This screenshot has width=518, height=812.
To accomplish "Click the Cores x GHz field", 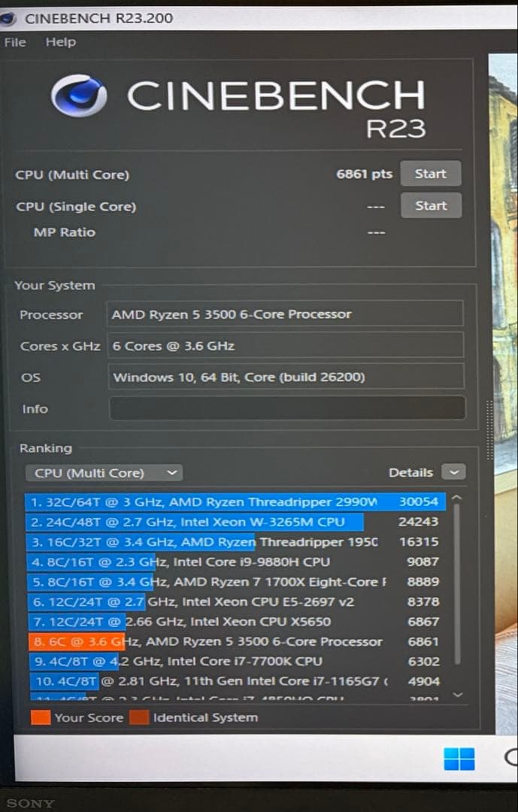I will [x=286, y=345].
